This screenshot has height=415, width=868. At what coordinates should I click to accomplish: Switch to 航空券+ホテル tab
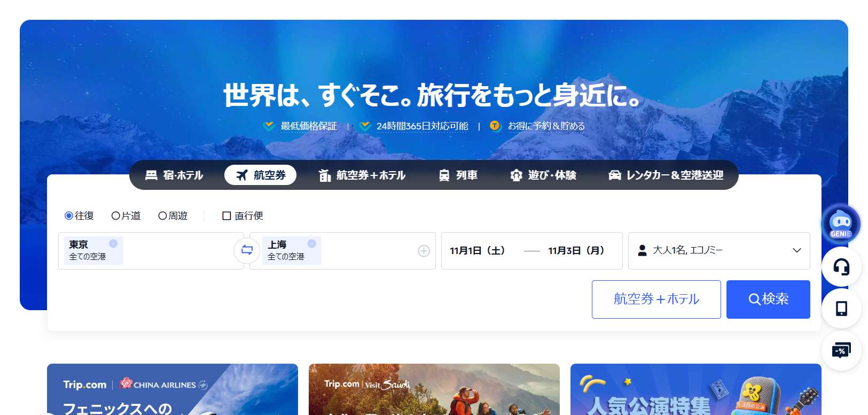(362, 175)
